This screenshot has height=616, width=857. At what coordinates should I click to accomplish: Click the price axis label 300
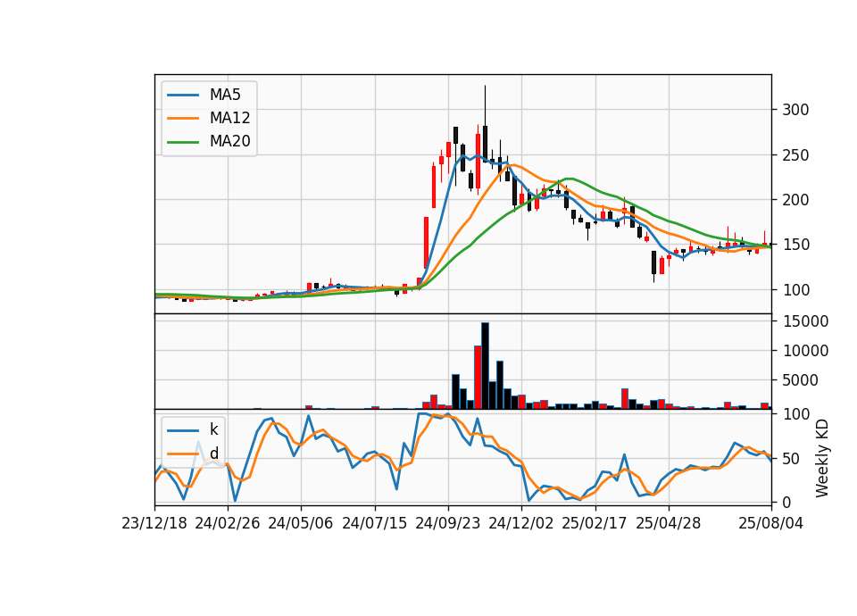tap(795, 110)
